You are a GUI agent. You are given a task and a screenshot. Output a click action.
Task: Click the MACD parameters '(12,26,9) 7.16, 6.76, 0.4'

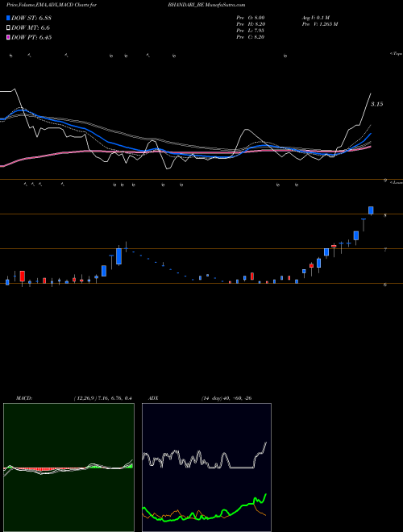tap(103, 398)
